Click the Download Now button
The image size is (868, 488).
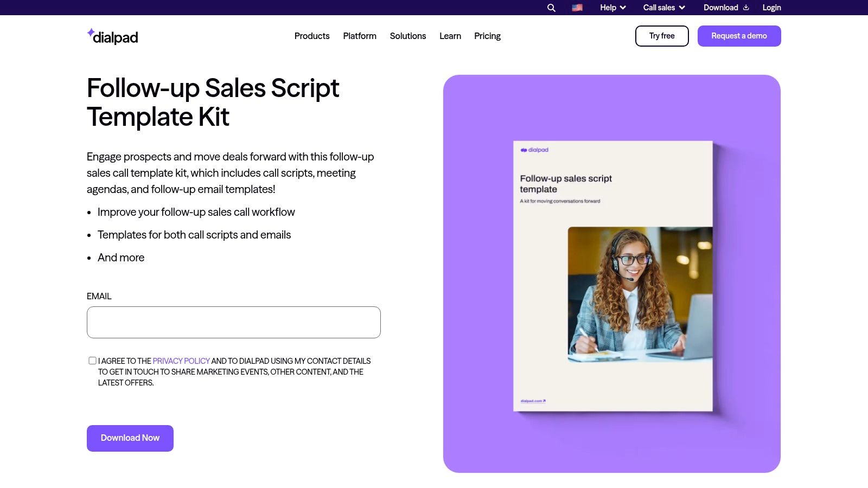tap(130, 438)
